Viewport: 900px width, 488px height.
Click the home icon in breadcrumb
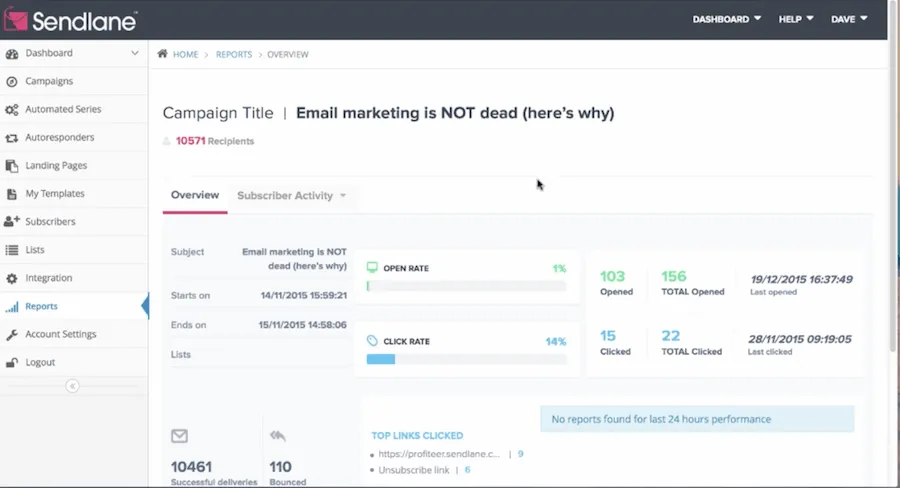click(162, 53)
